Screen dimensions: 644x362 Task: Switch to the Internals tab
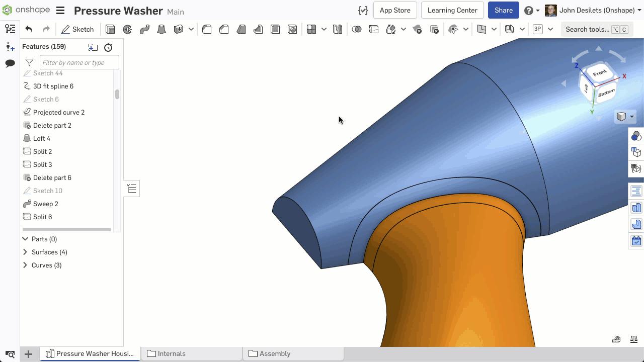click(x=172, y=353)
